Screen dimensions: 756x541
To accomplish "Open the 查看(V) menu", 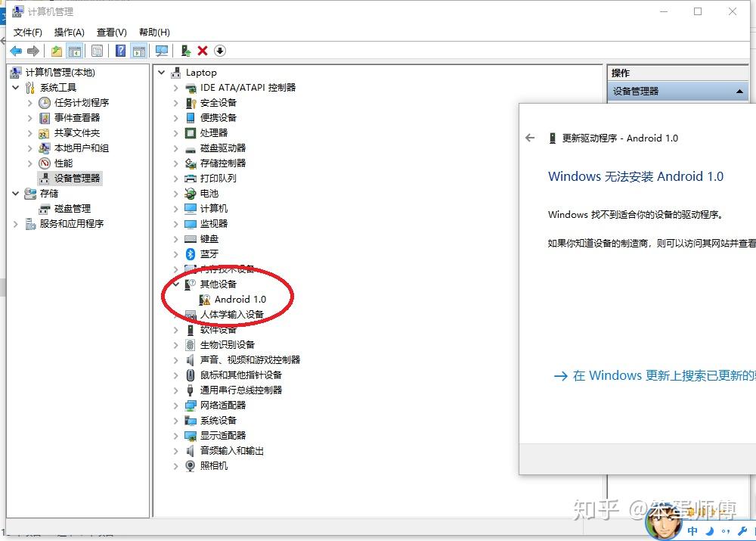I will [x=110, y=32].
